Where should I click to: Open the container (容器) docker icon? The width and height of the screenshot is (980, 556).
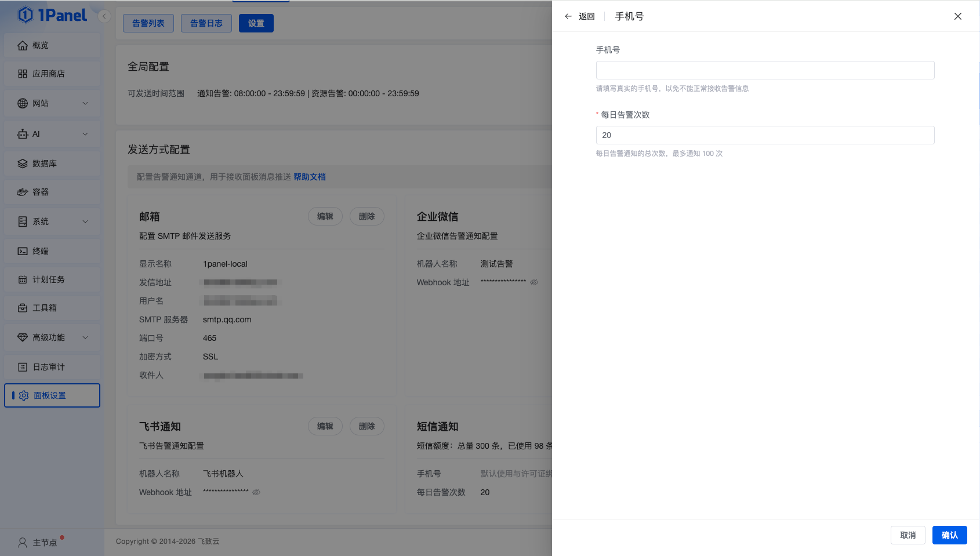[23, 192]
